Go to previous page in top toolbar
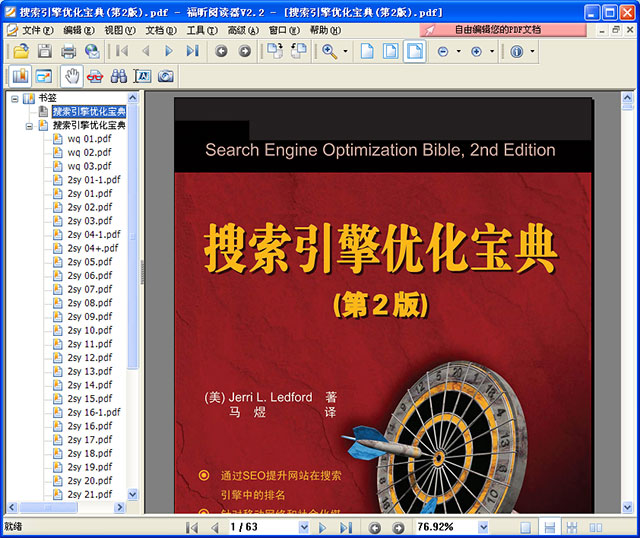640x538 pixels. [x=146, y=51]
